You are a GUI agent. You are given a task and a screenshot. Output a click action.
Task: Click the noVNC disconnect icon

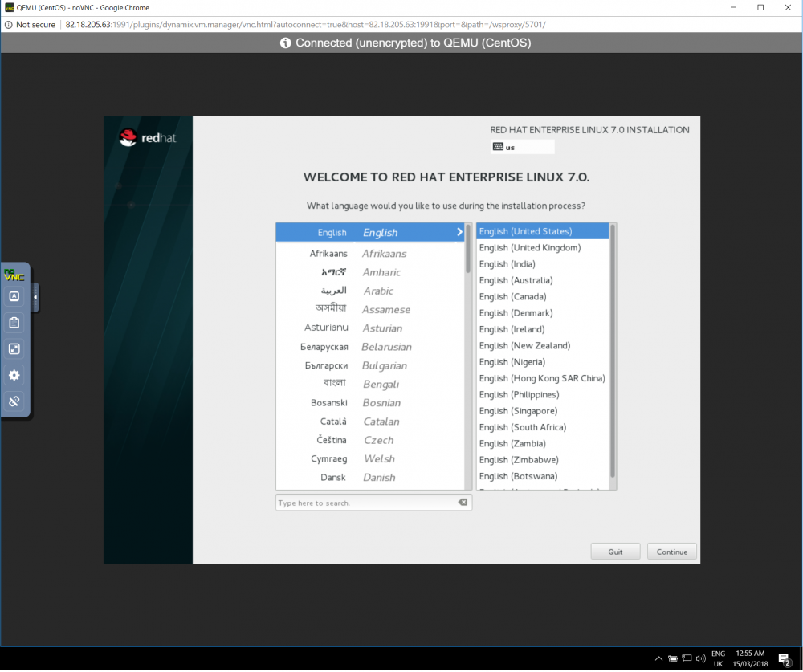coord(14,401)
